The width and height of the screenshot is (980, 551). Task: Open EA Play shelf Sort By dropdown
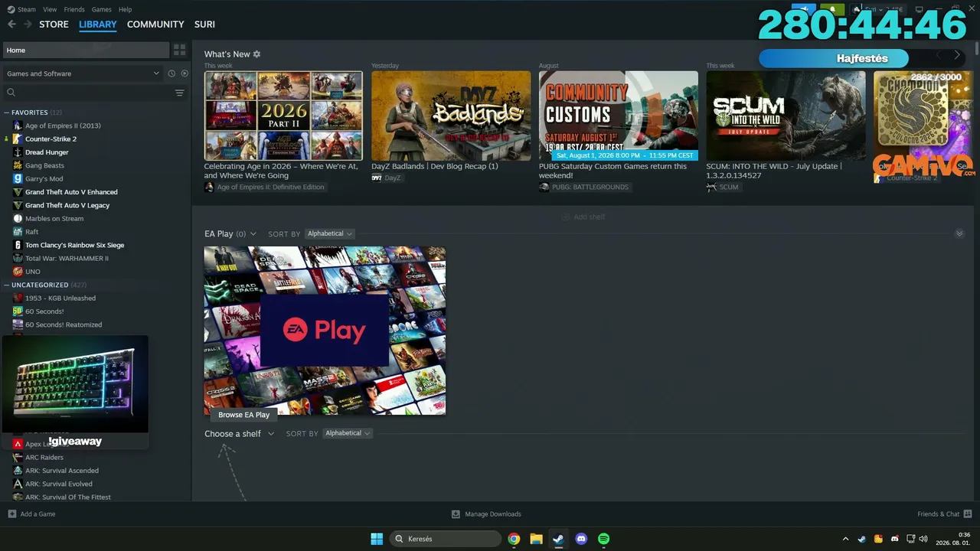coord(329,233)
